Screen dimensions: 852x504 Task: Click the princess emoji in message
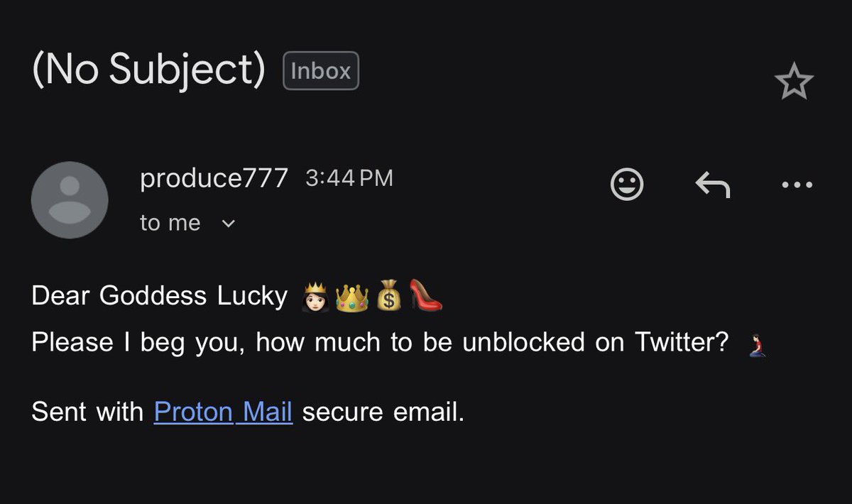tap(315, 297)
